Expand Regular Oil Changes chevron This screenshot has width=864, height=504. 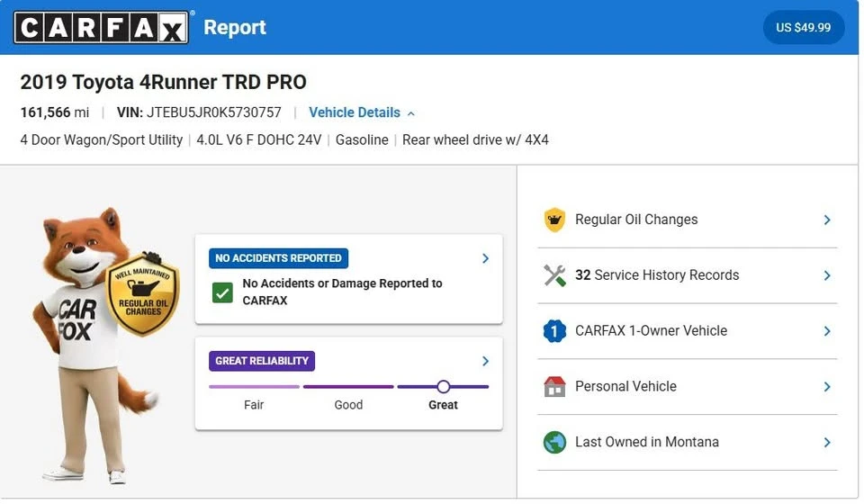pyautogui.click(x=827, y=220)
